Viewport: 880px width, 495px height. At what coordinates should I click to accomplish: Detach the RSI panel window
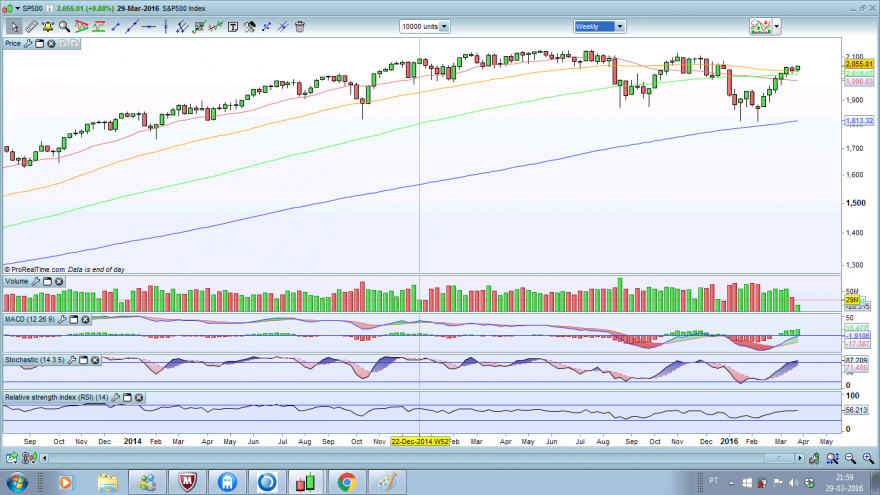coord(127,397)
